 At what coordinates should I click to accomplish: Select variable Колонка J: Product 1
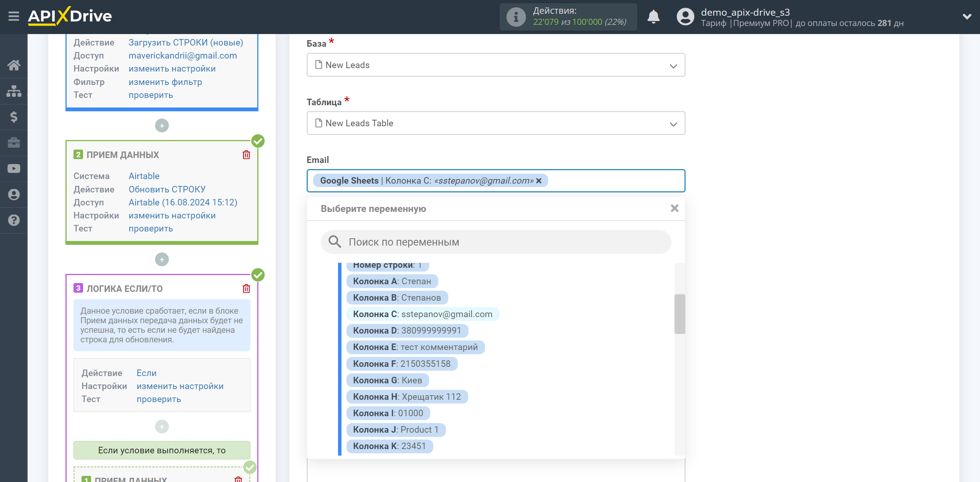[396, 430]
